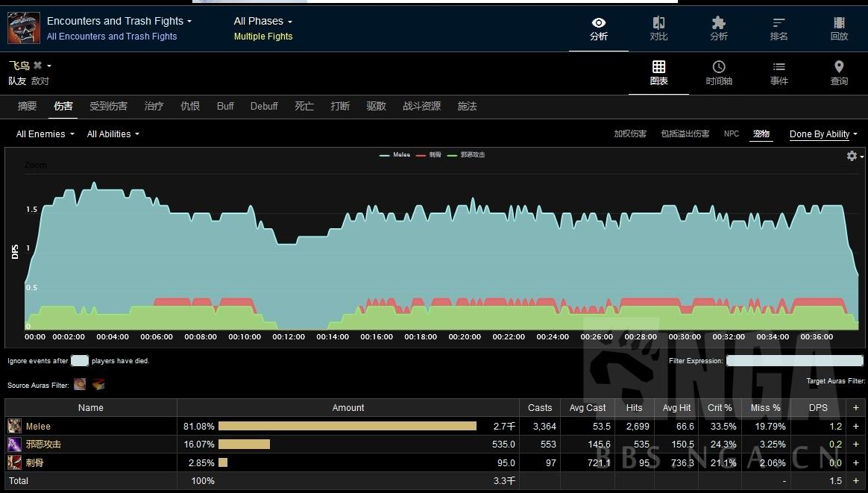Click the Ignore events after players died field
The image size is (868, 493).
(x=80, y=360)
